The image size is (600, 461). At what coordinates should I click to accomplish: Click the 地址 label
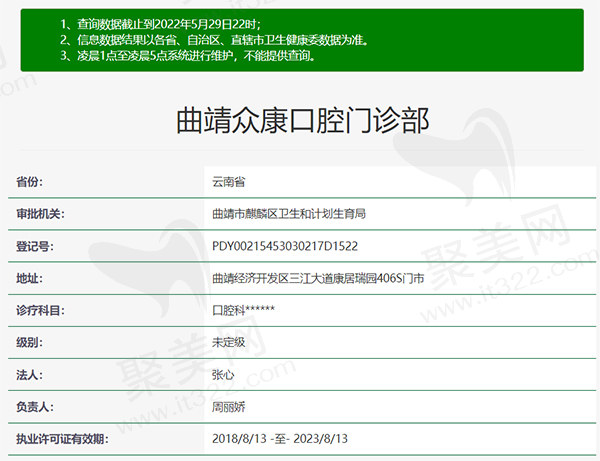[x=29, y=278]
